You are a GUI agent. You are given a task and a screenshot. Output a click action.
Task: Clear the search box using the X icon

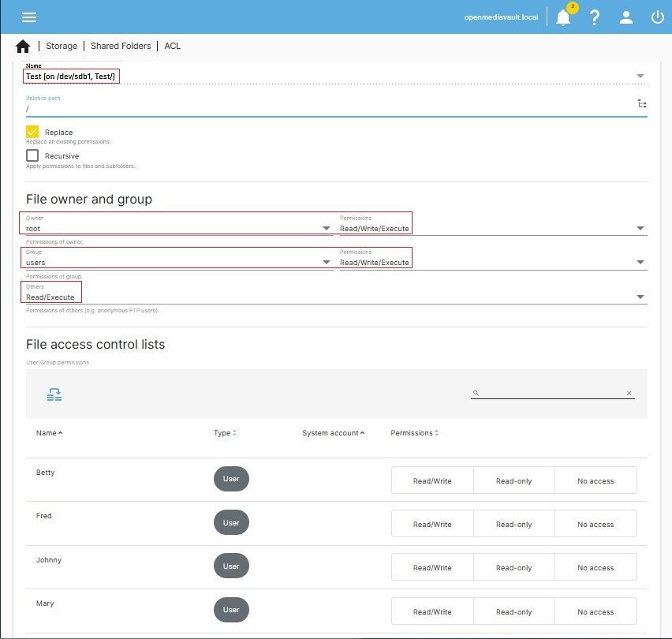[x=629, y=393]
